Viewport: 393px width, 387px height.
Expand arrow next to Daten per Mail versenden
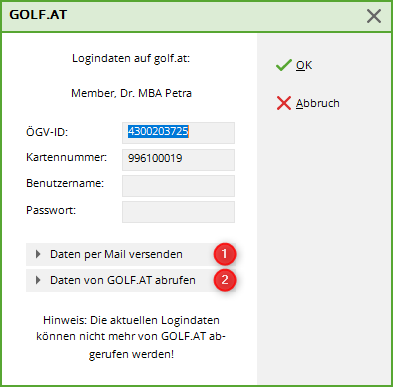38,254
